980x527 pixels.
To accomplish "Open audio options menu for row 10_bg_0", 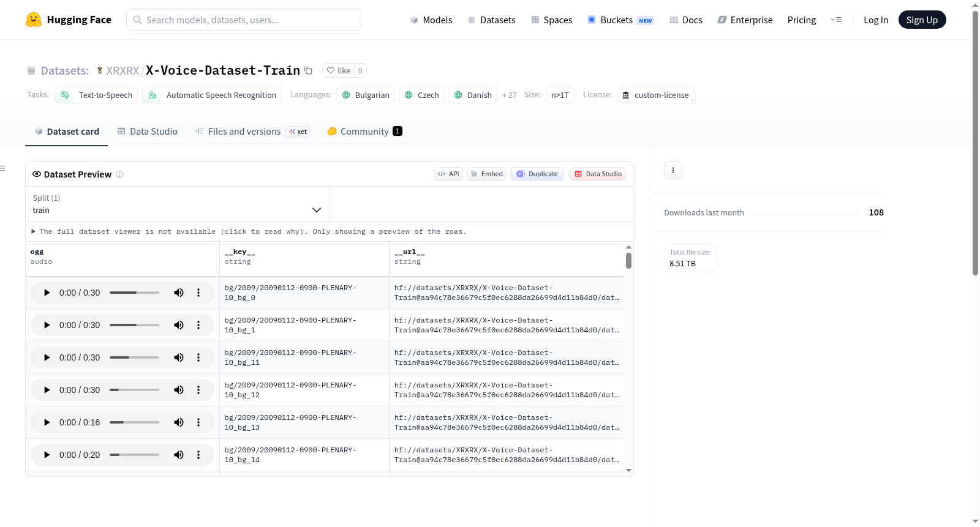I will (198, 293).
